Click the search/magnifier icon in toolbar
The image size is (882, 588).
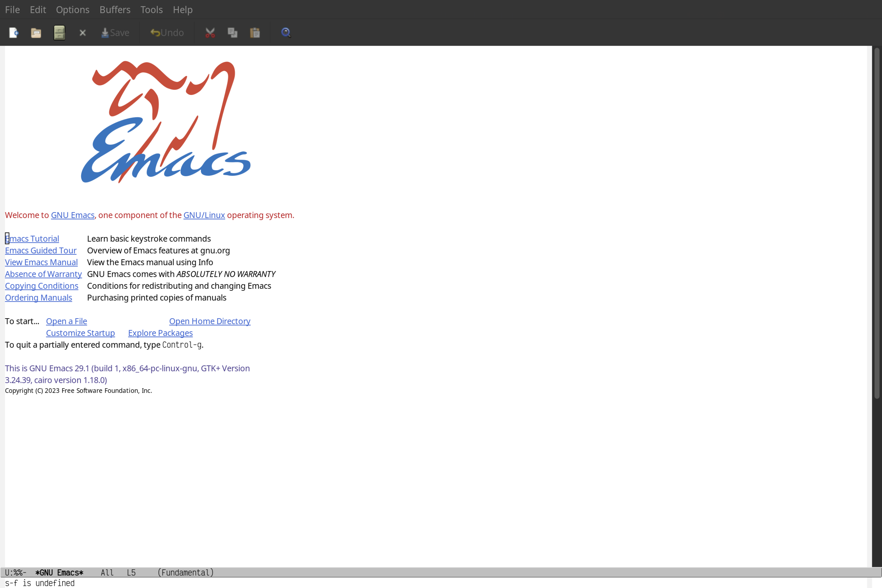click(x=285, y=32)
